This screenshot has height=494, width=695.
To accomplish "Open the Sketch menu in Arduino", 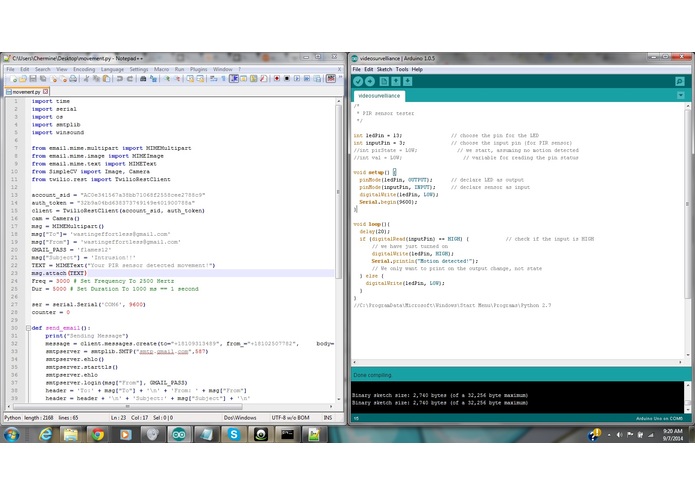I will point(384,69).
